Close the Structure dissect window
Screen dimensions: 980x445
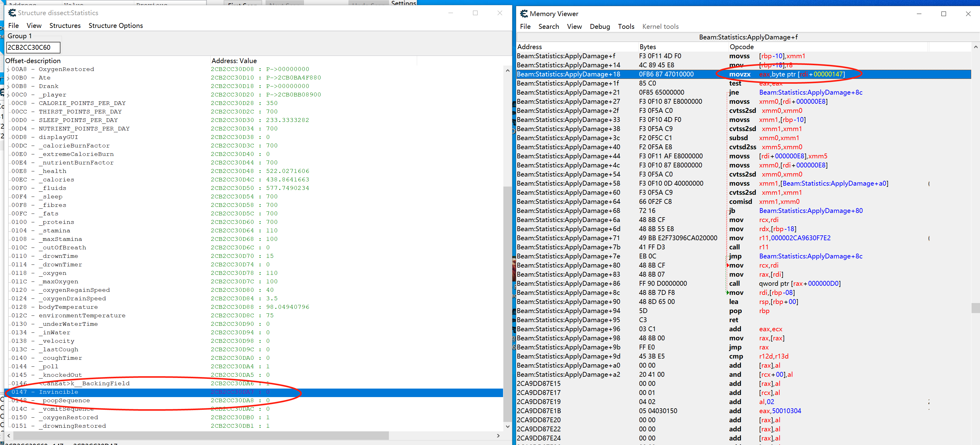pyautogui.click(x=499, y=13)
